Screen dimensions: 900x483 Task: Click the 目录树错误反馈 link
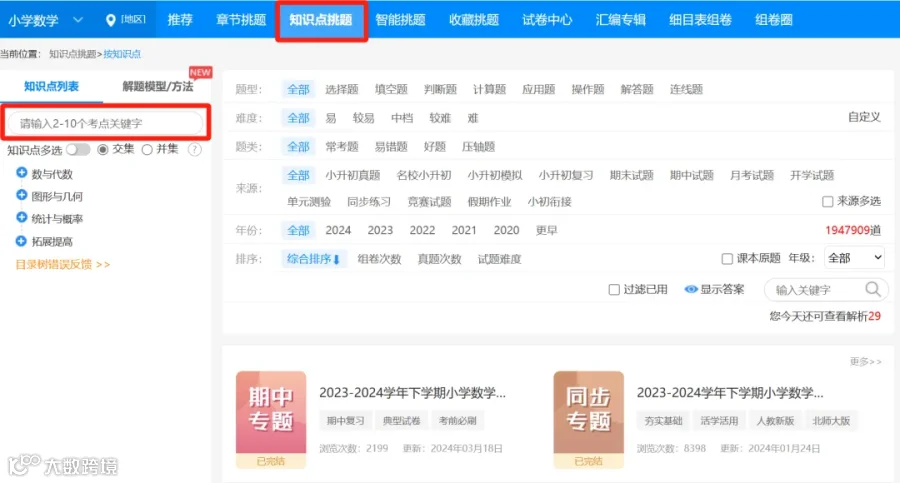(x=63, y=264)
